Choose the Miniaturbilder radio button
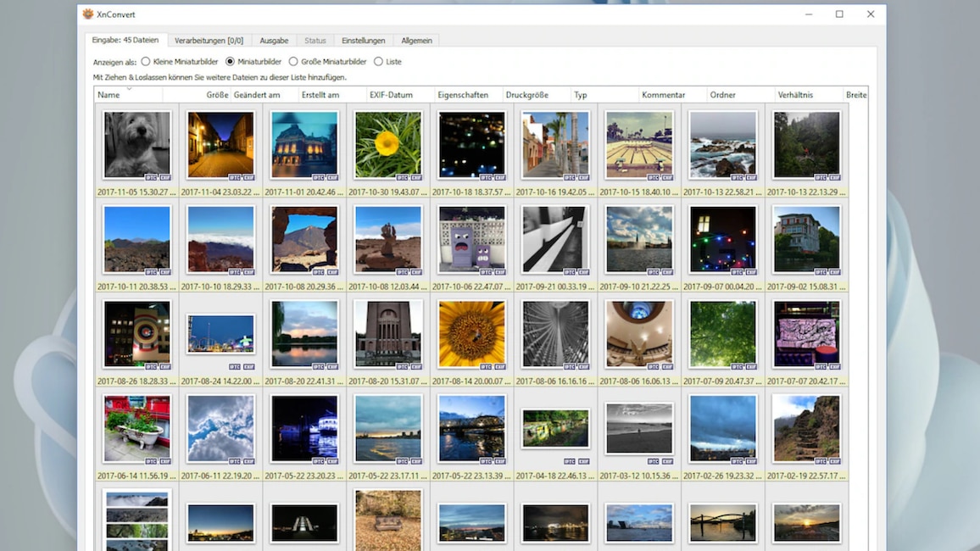980x551 pixels. 230,62
